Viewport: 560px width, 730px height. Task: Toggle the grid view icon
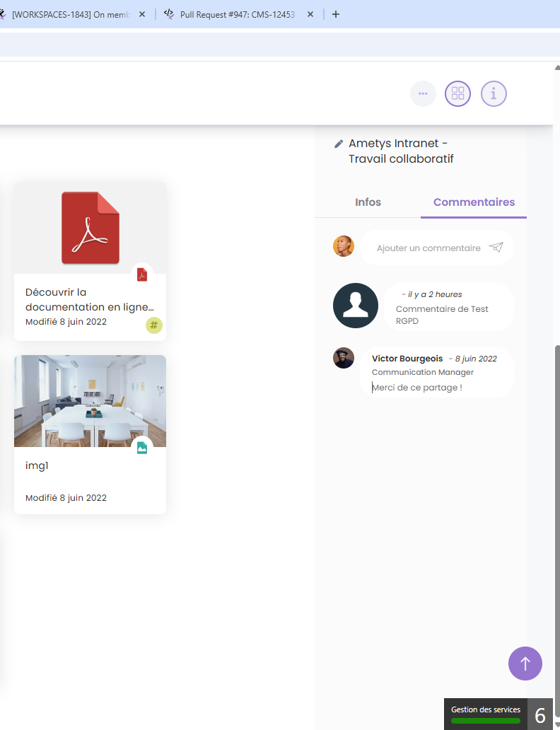coord(457,93)
